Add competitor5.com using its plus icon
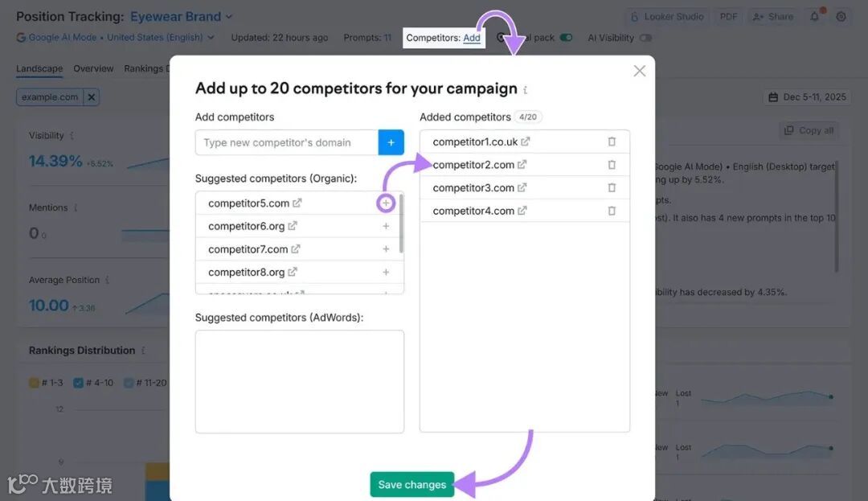Image resolution: width=868 pixels, height=501 pixels. [386, 203]
